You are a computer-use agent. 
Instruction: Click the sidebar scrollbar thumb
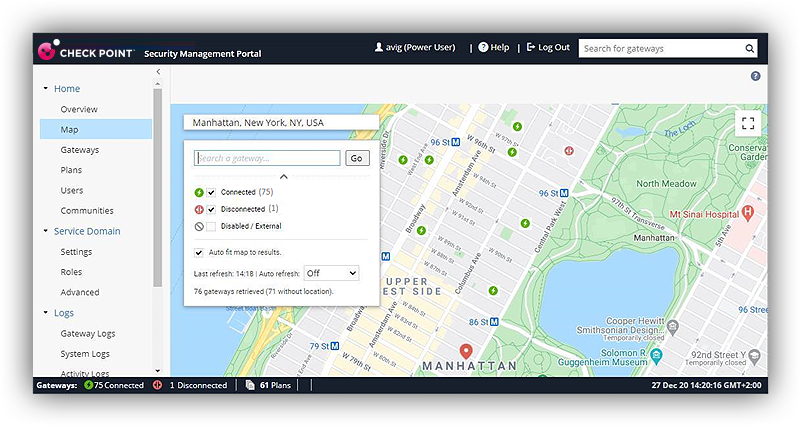[x=158, y=188]
